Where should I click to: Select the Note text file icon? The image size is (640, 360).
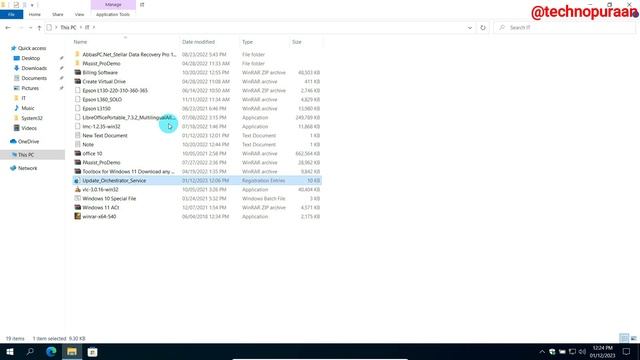pos(78,144)
